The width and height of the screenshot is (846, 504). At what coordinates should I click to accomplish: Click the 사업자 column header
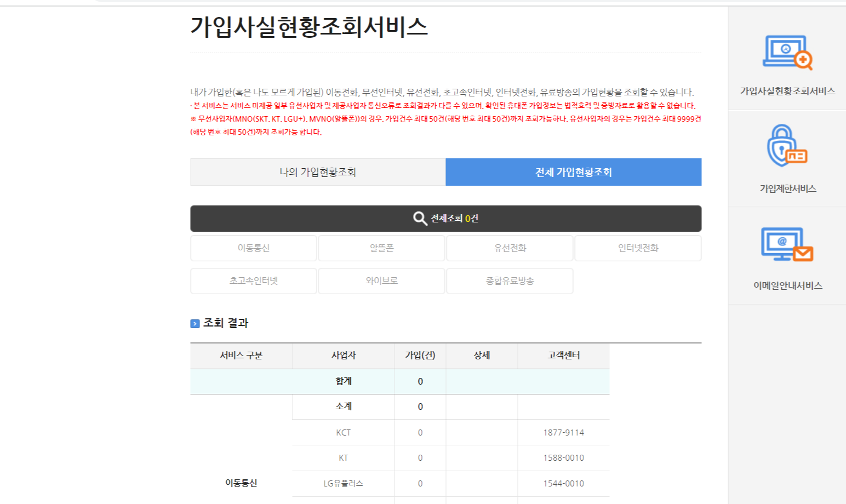click(344, 356)
